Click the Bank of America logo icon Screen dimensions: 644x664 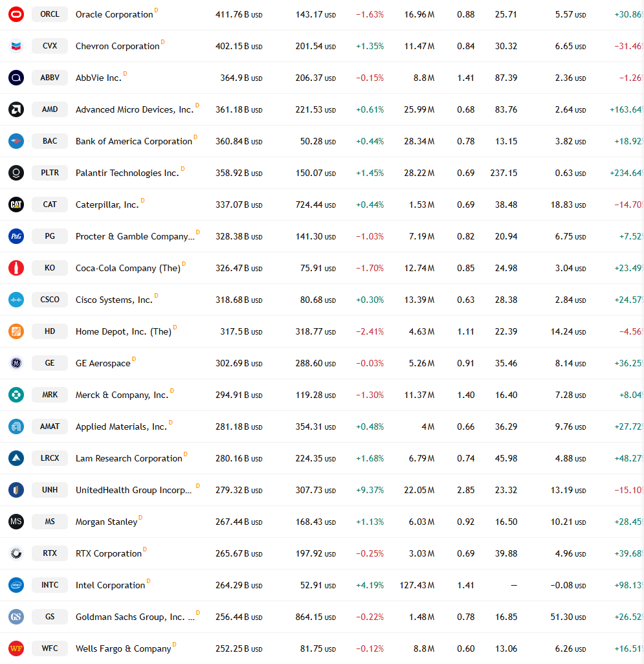[x=16, y=141]
